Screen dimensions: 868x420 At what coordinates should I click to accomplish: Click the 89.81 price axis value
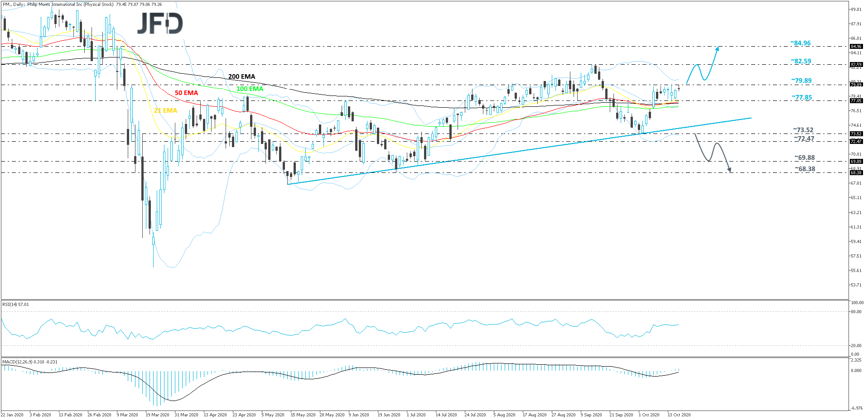pyautogui.click(x=856, y=10)
